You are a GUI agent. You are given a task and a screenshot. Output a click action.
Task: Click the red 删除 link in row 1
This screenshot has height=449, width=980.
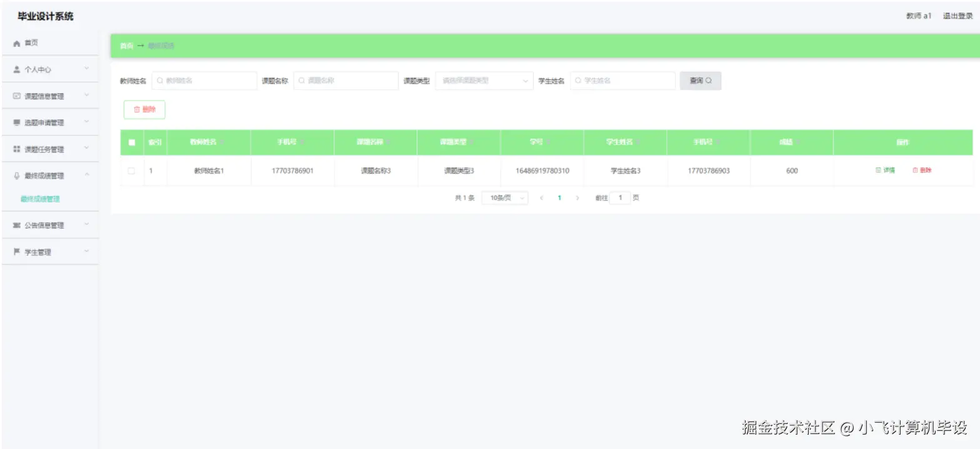click(922, 170)
